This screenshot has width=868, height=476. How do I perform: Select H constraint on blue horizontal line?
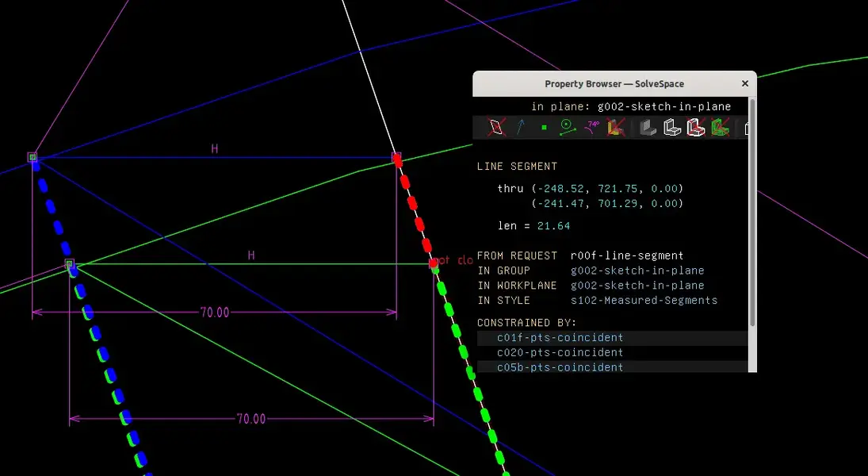tap(214, 148)
